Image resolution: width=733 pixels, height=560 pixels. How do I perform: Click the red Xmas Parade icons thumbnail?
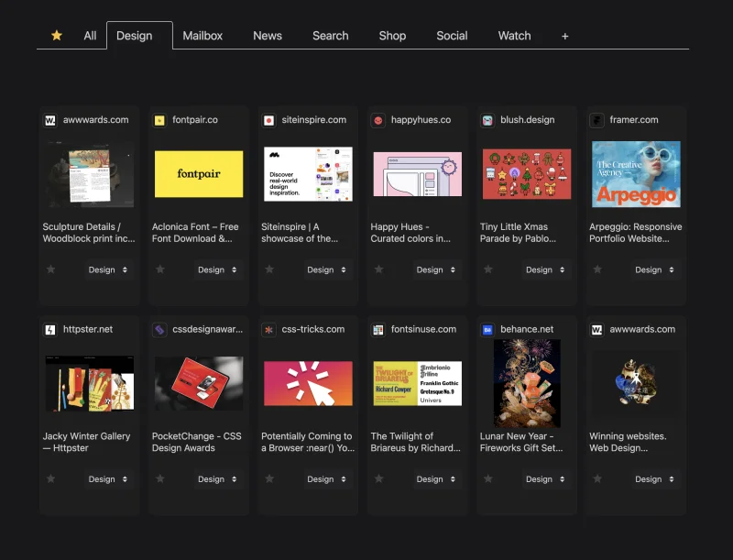coord(527,174)
